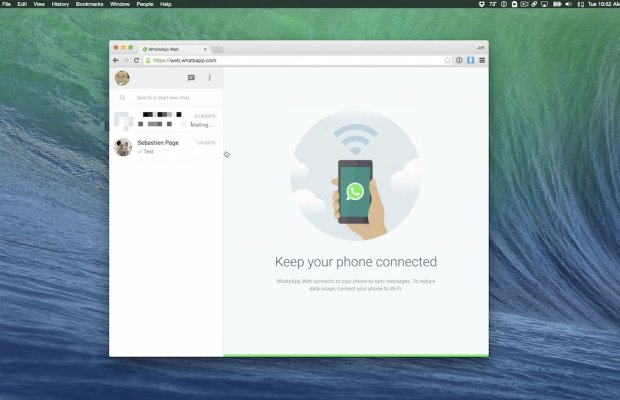The image size is (620, 400).
Task: Open the Sebastien Page chat
Action: click(x=166, y=147)
